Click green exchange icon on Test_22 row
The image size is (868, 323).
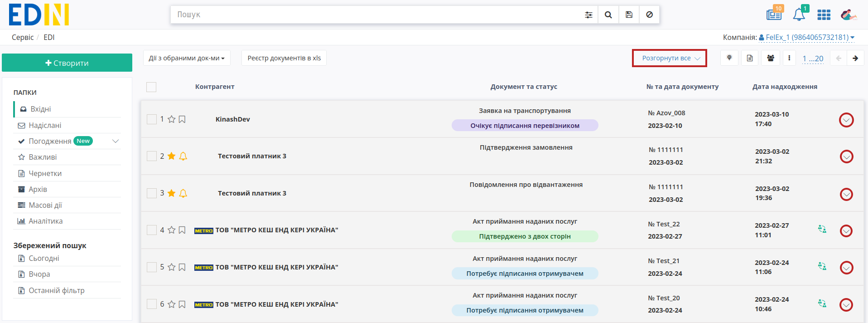(822, 229)
